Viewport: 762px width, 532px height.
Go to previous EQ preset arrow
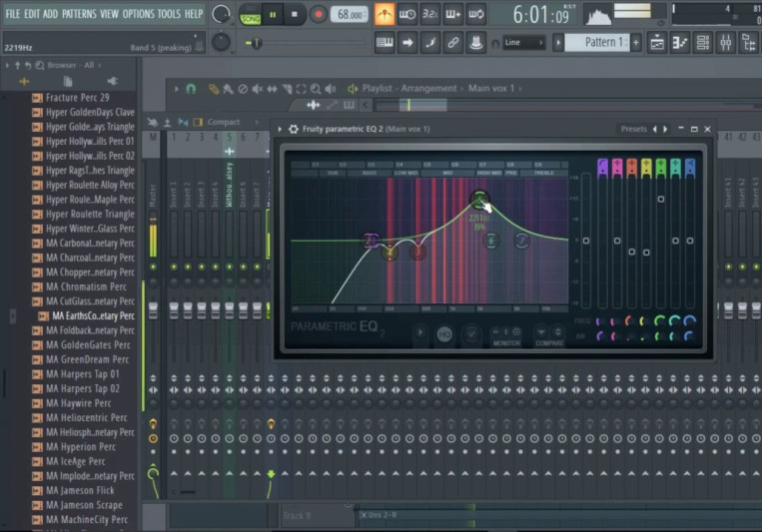tap(654, 129)
